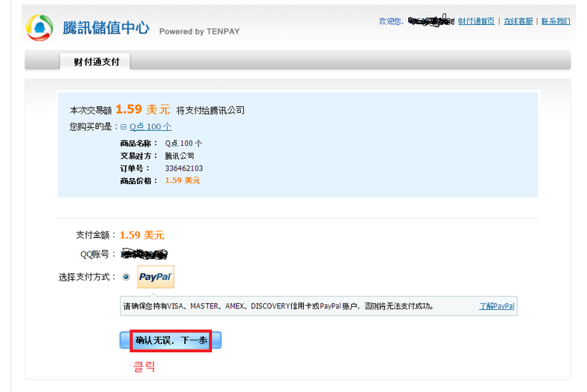
Task: Open the 了解PayPal link
Action: click(497, 306)
